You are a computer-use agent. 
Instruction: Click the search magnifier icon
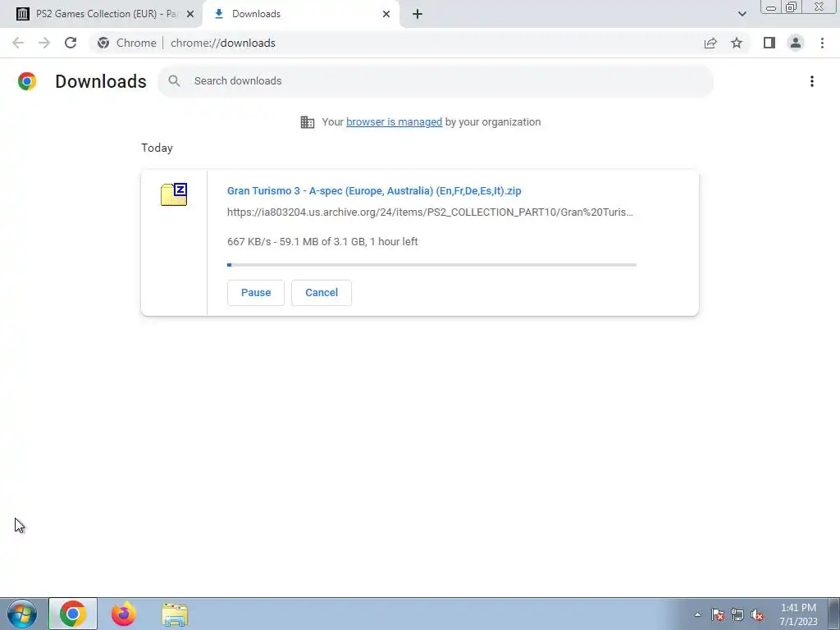pyautogui.click(x=174, y=81)
